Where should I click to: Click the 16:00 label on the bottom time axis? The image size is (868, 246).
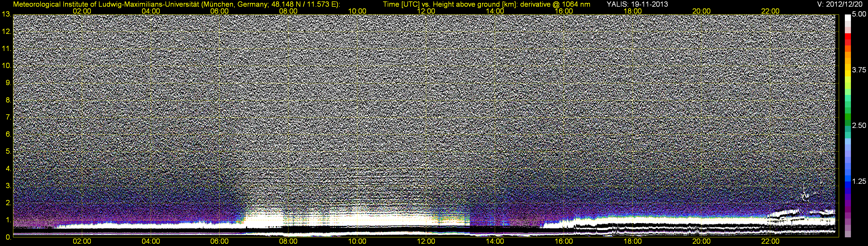click(x=564, y=242)
